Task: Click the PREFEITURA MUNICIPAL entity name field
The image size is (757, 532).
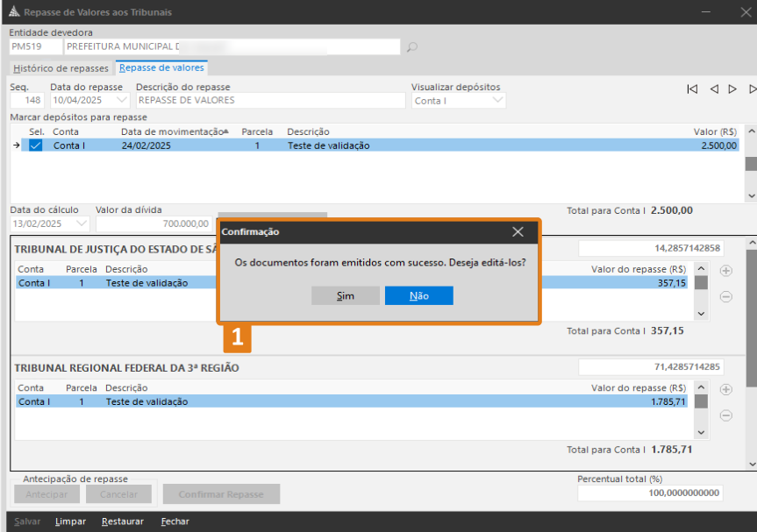Action: (x=233, y=46)
